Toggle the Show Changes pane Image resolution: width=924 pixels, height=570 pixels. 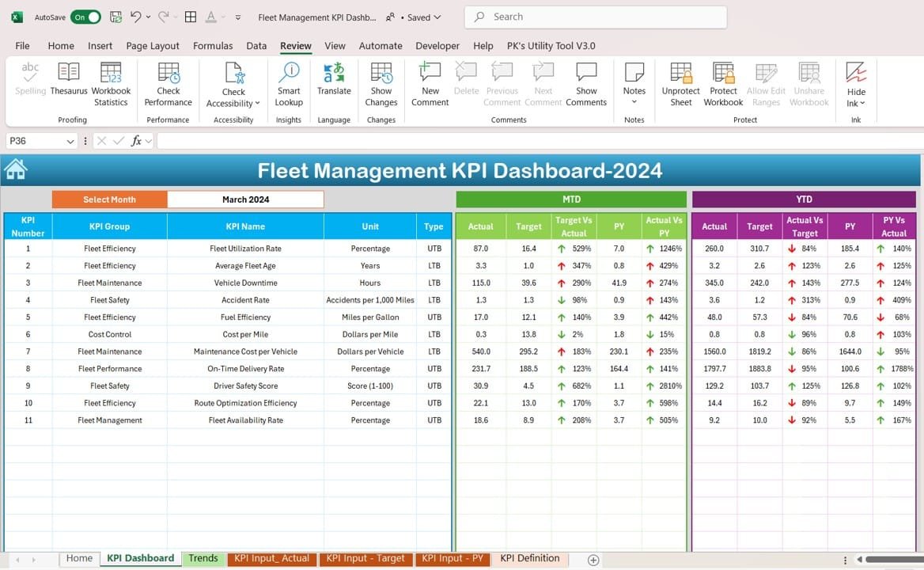coord(381,74)
